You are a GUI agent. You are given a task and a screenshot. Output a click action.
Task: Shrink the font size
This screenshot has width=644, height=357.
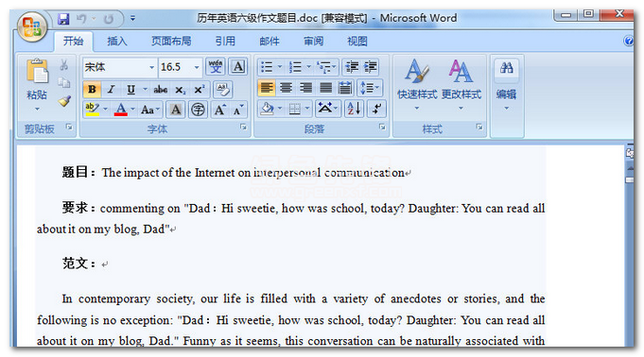[238, 110]
